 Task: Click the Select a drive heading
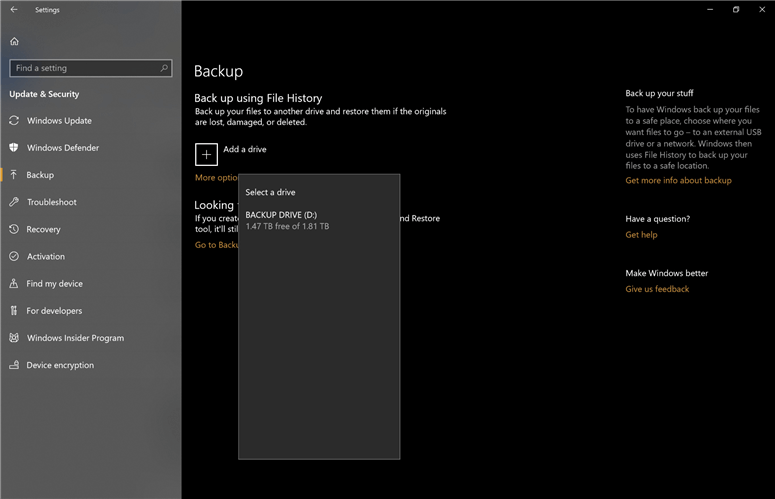tap(270, 192)
